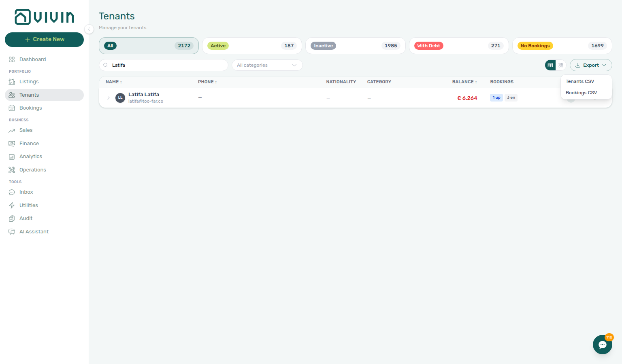Image resolution: width=622 pixels, height=364 pixels.
Task: Select the With Debt filter tab
Action: click(459, 46)
